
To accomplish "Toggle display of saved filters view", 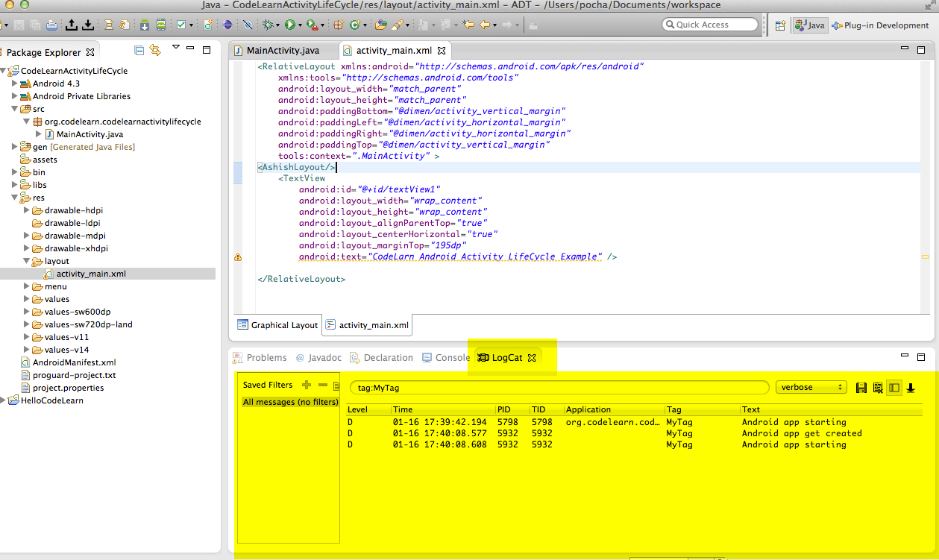I will (894, 388).
